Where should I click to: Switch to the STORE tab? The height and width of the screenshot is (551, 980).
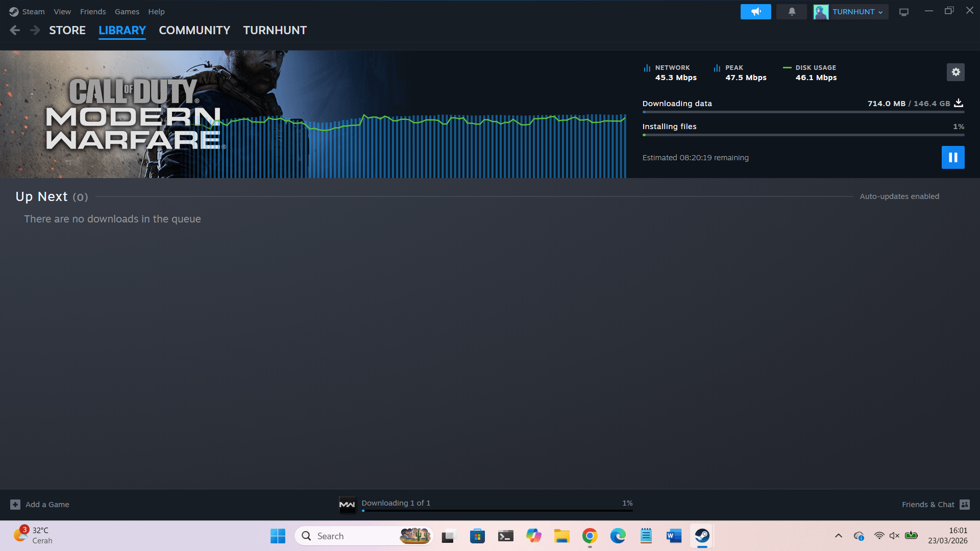pos(67,30)
